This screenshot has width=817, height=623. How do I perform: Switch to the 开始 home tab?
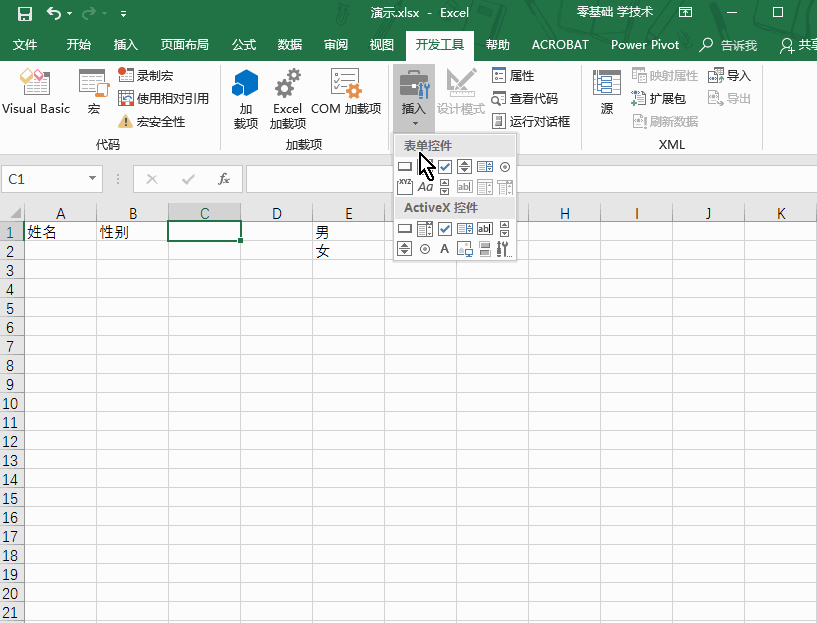(79, 45)
